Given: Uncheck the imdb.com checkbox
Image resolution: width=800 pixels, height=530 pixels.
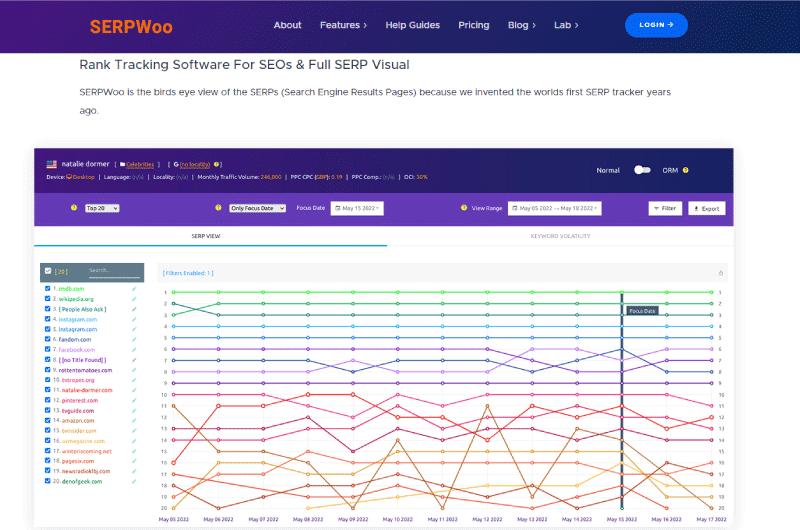Looking at the screenshot, I should [x=47, y=288].
